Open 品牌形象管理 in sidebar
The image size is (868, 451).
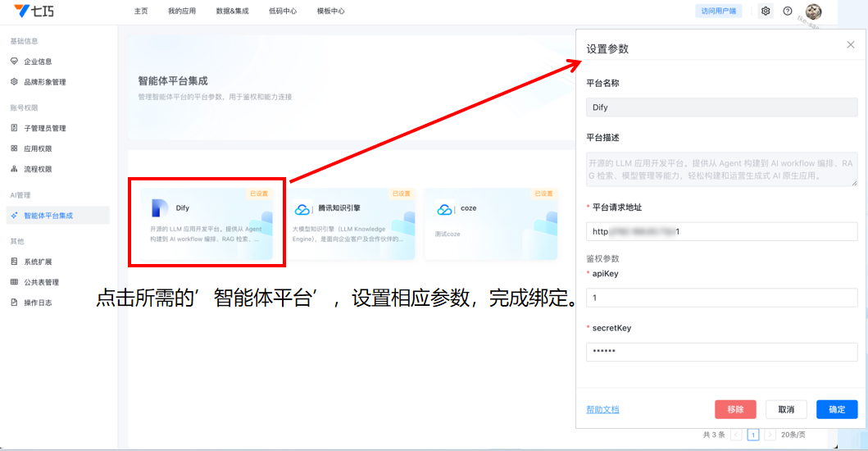click(45, 82)
